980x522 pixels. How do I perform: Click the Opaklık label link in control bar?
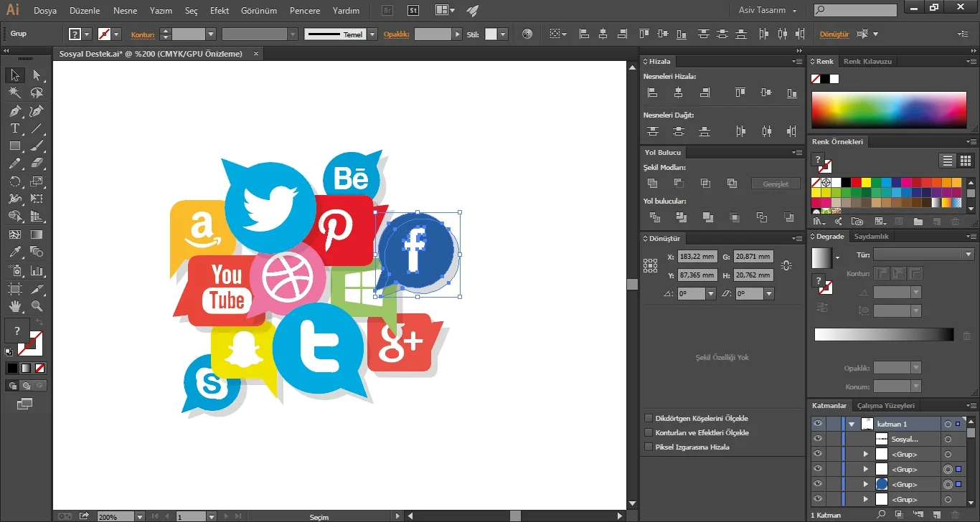point(397,34)
